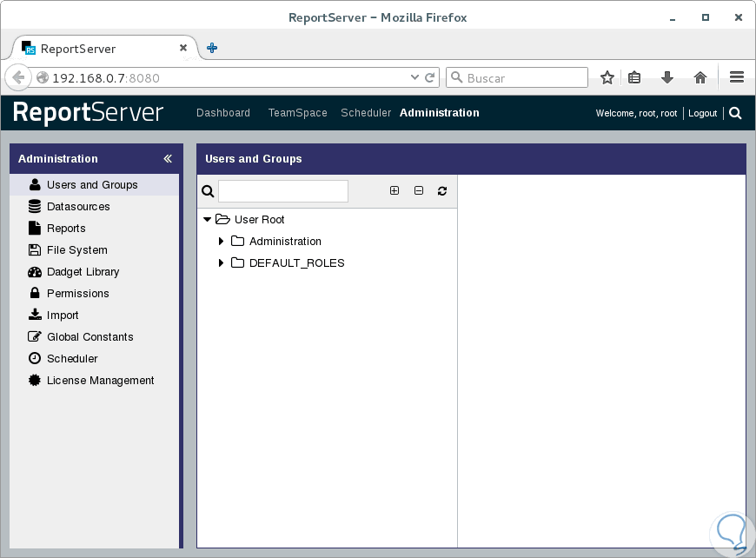Show bookmarks list in Firefox toolbar
The image size is (756, 558).
tap(634, 77)
